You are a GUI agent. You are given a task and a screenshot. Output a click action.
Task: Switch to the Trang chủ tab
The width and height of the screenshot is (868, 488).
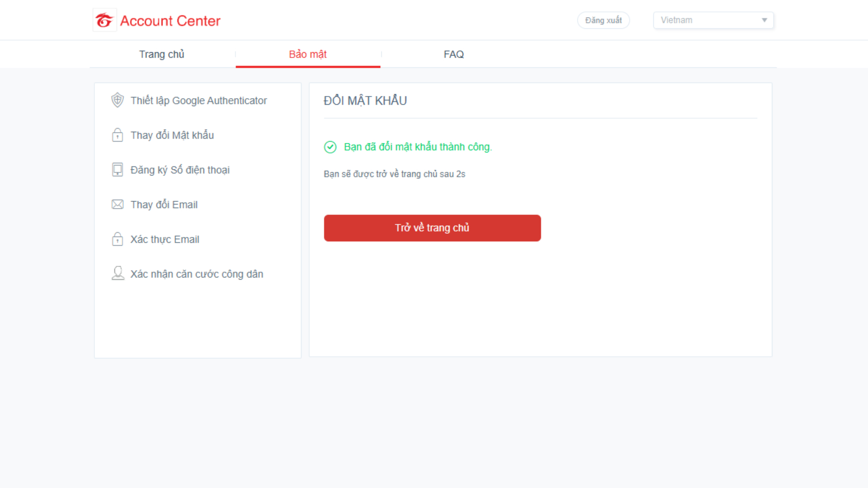click(x=162, y=54)
